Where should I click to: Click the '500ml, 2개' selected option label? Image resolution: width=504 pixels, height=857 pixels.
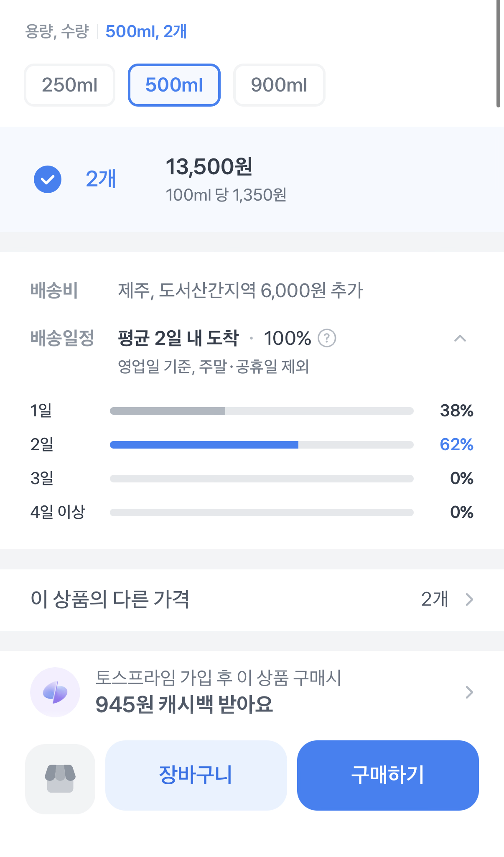pos(146,32)
